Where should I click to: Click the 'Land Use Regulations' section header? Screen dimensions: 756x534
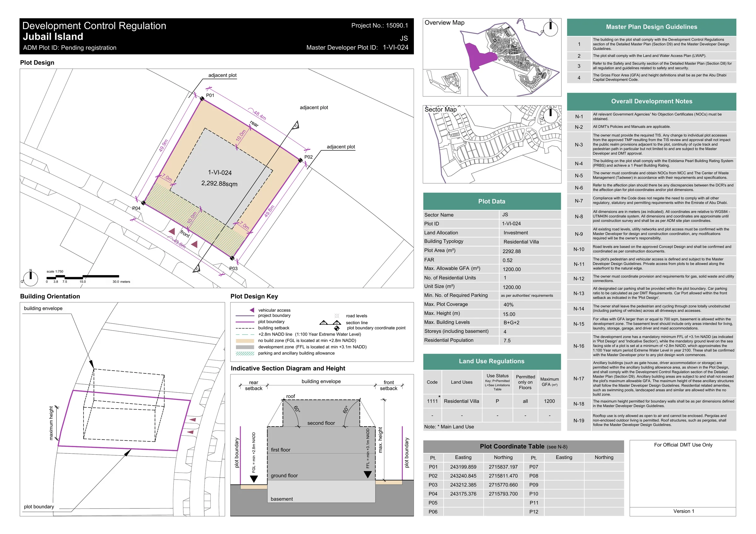pos(492,361)
